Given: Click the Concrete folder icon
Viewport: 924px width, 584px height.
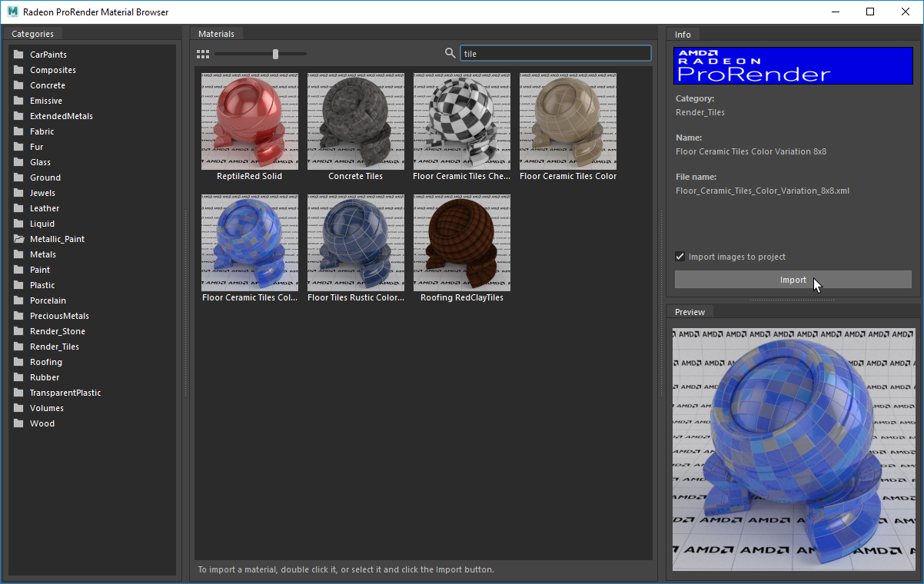Looking at the screenshot, I should pos(18,85).
